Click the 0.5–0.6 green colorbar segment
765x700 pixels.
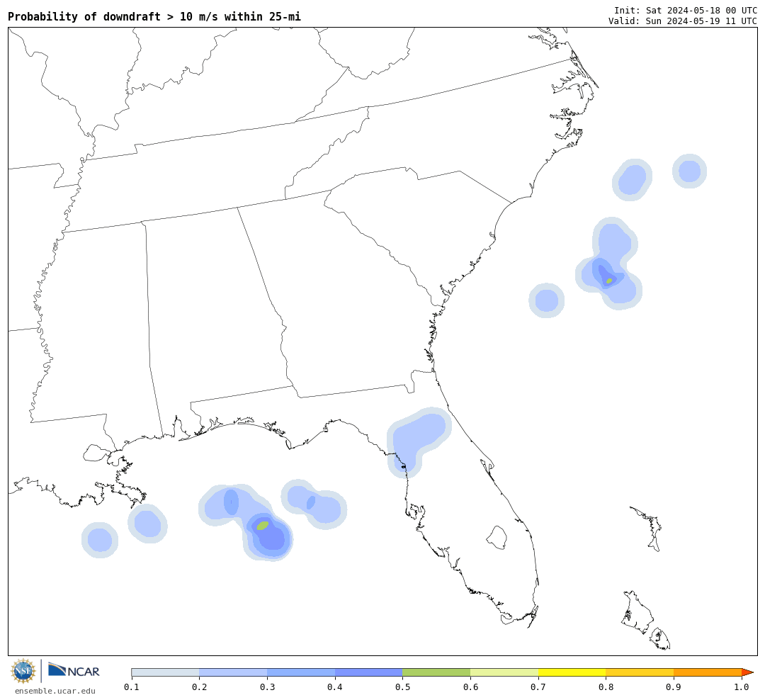[436, 672]
